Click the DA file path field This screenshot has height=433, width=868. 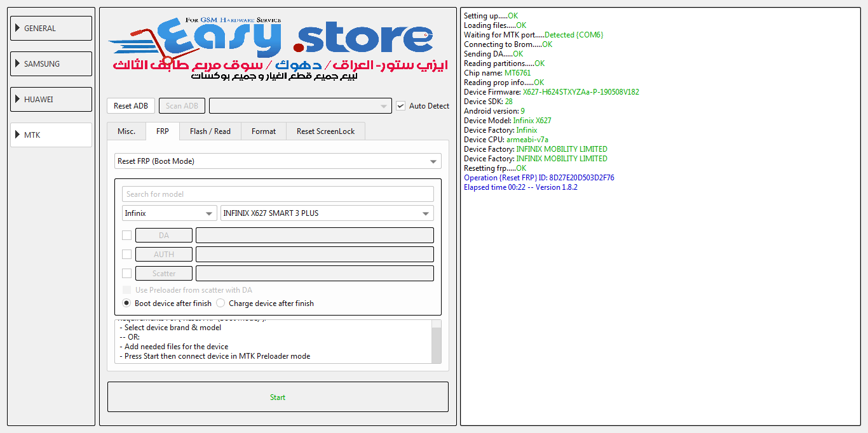[x=315, y=236]
